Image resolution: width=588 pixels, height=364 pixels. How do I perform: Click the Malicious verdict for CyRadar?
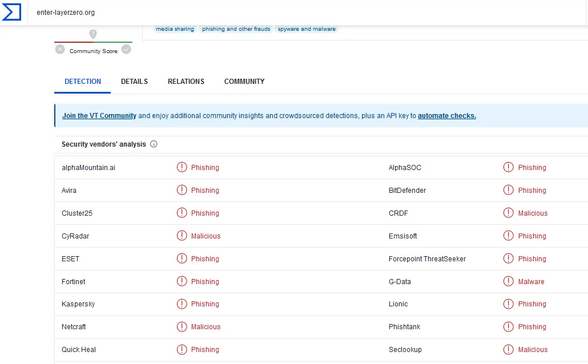206,236
